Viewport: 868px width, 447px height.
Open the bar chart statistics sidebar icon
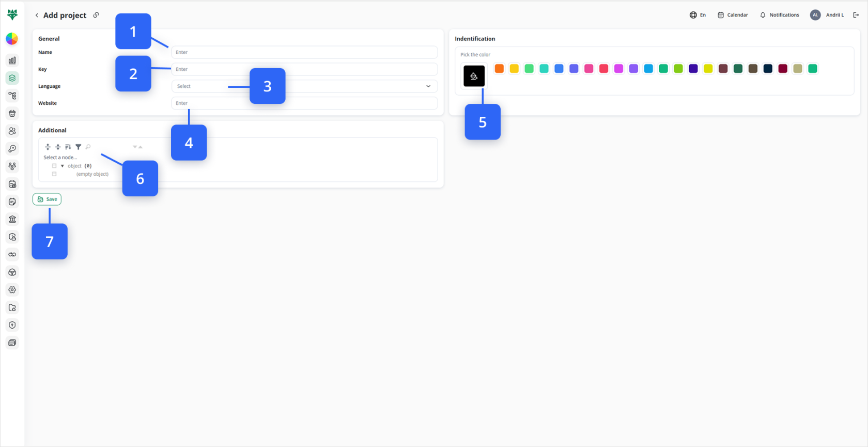12,60
